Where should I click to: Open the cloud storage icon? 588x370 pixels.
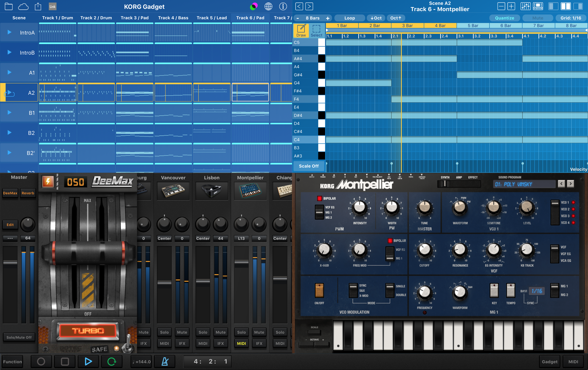click(23, 7)
